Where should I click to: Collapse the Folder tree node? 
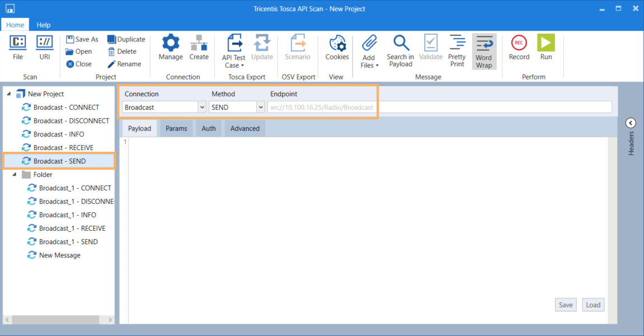(x=15, y=175)
